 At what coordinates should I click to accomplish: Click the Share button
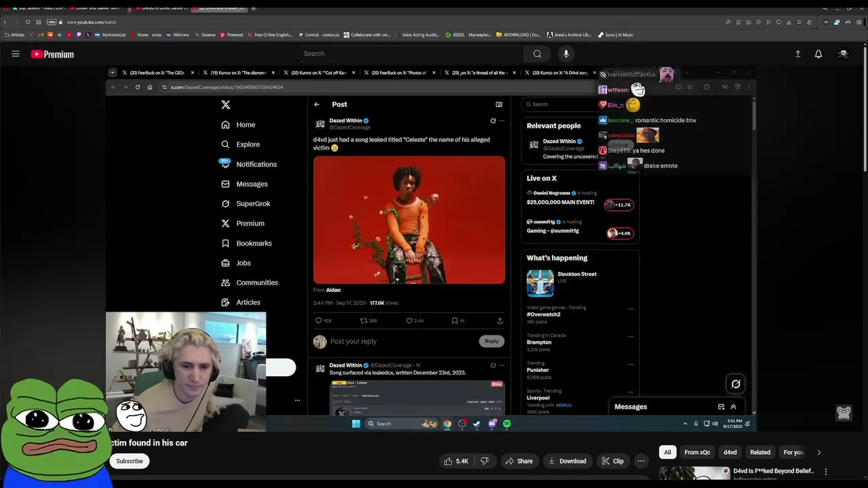518,461
